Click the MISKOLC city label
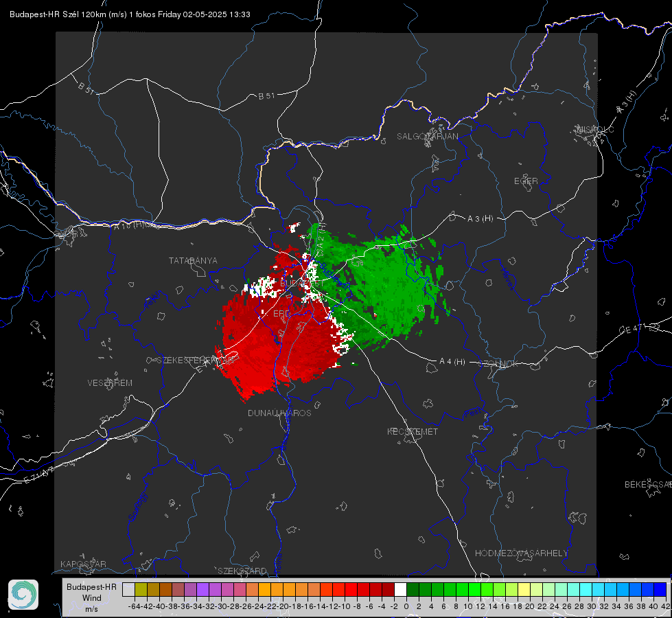The width and height of the screenshot is (672, 618). [x=595, y=130]
